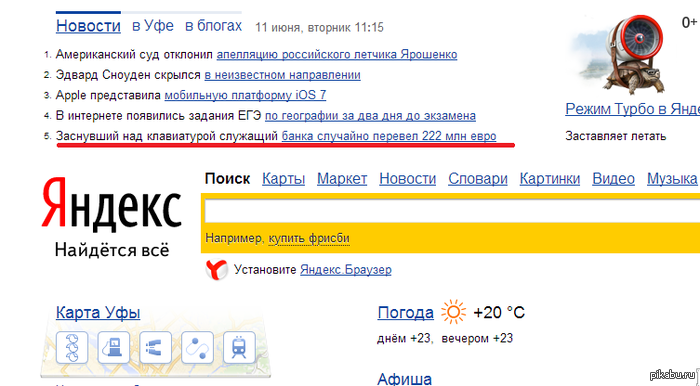Open link about банка перевел 222 млн евро
The width and height of the screenshot is (700, 386).
(x=389, y=136)
